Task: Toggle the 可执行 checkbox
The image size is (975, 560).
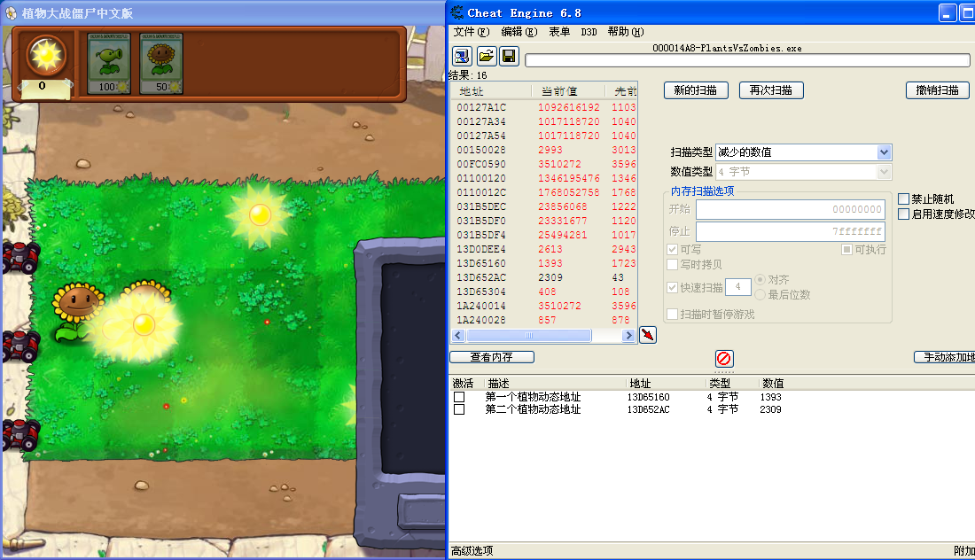Action: point(846,249)
